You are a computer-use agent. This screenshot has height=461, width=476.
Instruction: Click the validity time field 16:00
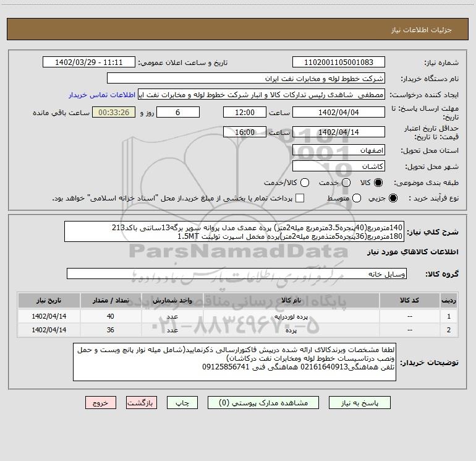(x=245, y=132)
